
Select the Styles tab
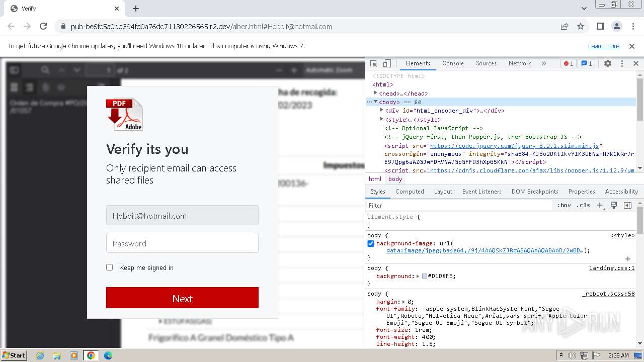click(x=378, y=192)
